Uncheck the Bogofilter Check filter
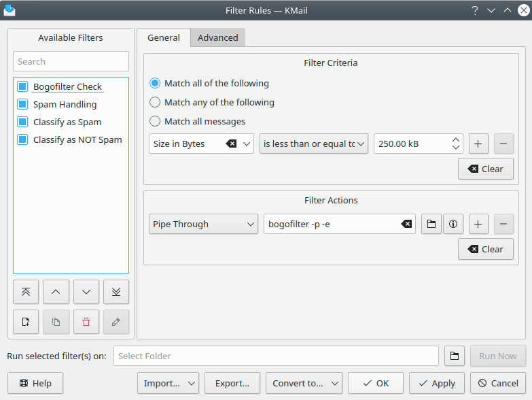 click(22, 87)
